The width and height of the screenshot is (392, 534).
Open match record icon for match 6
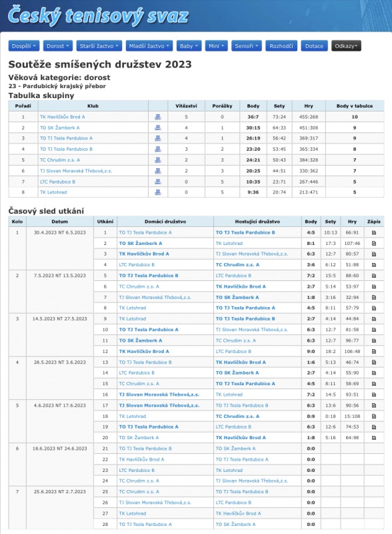point(373,287)
